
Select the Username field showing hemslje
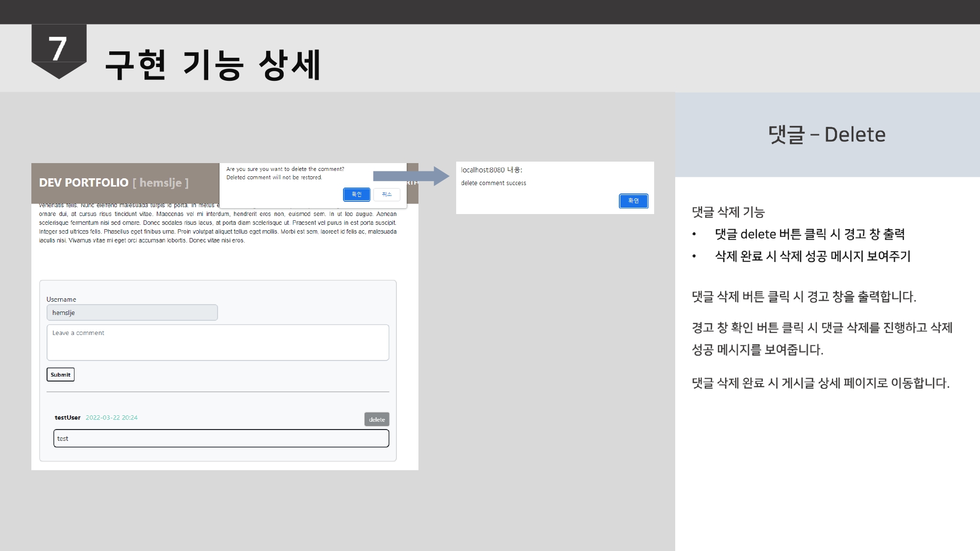pos(132,312)
